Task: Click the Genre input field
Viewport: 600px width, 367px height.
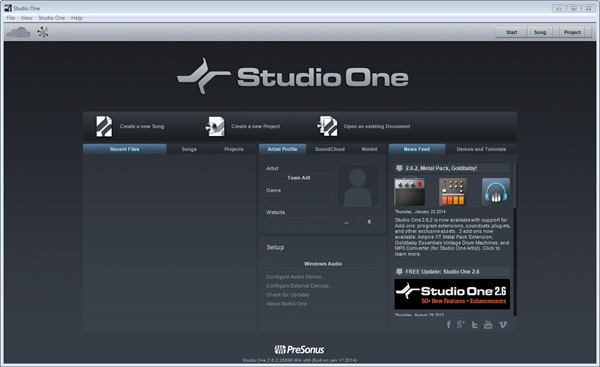Action: 299,199
